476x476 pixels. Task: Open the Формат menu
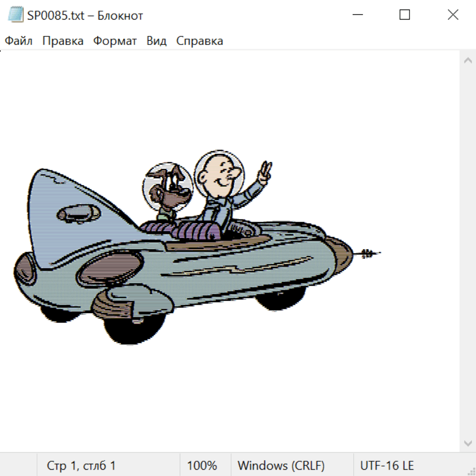pos(115,41)
